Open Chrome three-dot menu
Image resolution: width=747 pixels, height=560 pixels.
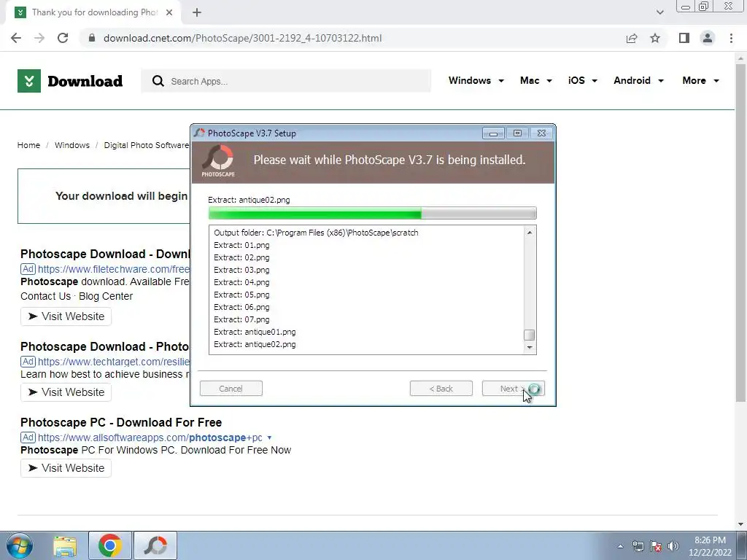[x=731, y=38]
